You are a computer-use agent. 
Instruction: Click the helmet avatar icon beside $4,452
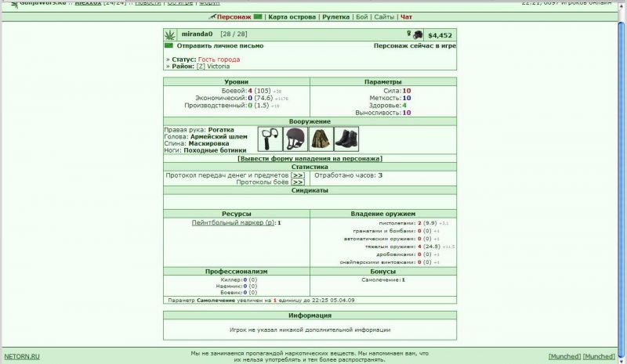pos(418,34)
